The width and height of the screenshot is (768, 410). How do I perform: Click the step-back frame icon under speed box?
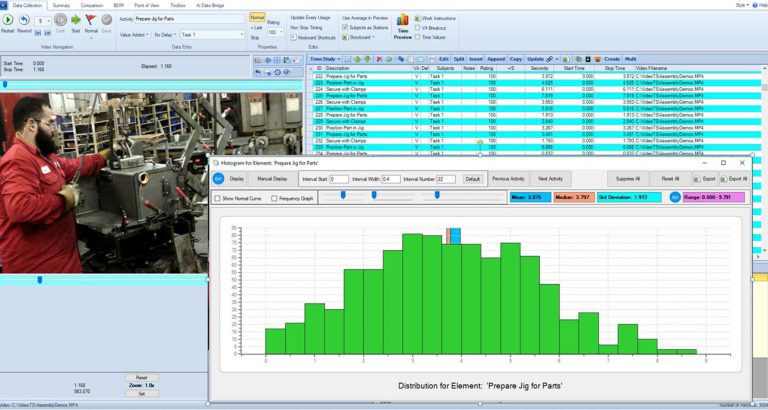pos(38,32)
